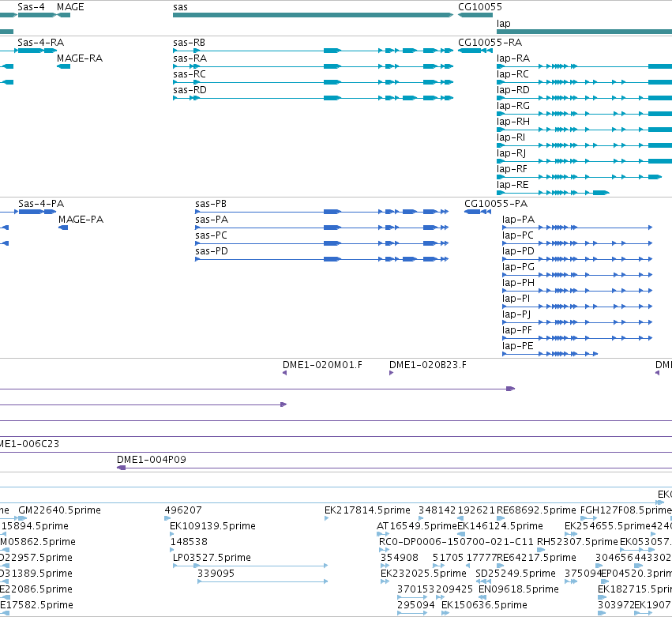
Task: Select Sas-4-PA protein label
Action: click(41, 204)
